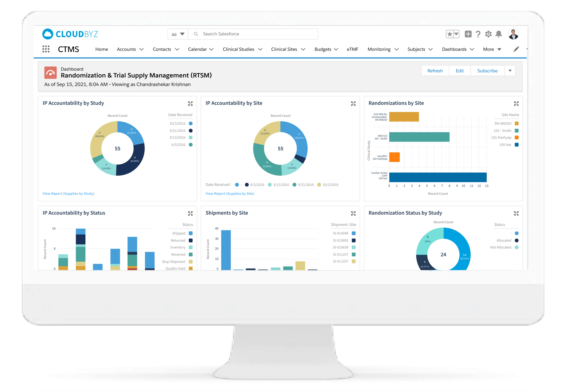Expand the Randomizations by Site chart

[516, 104]
